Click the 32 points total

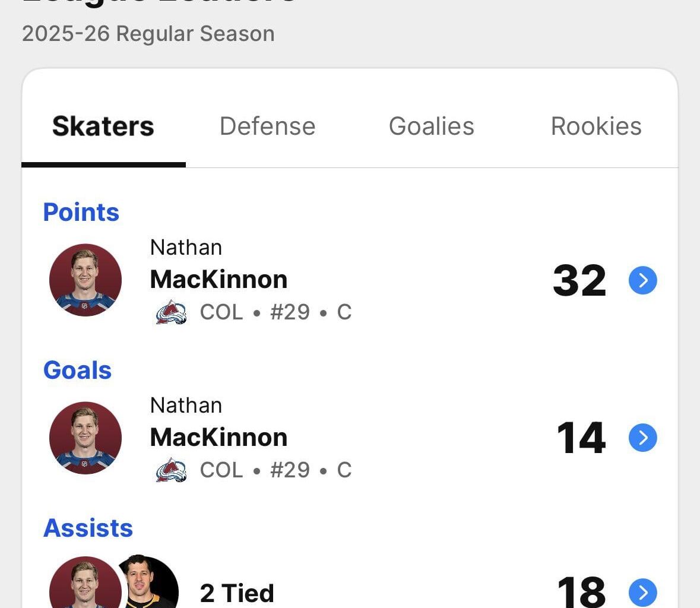pyautogui.click(x=579, y=280)
